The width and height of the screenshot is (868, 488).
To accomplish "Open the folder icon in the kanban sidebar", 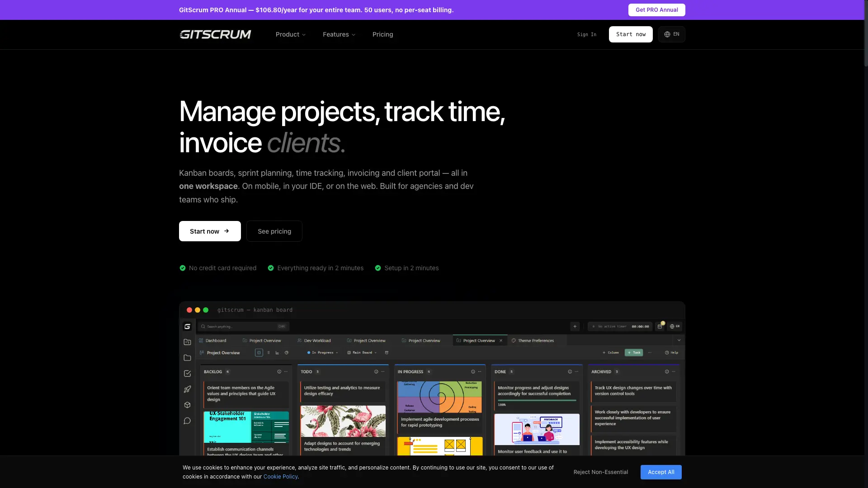I will (x=187, y=358).
